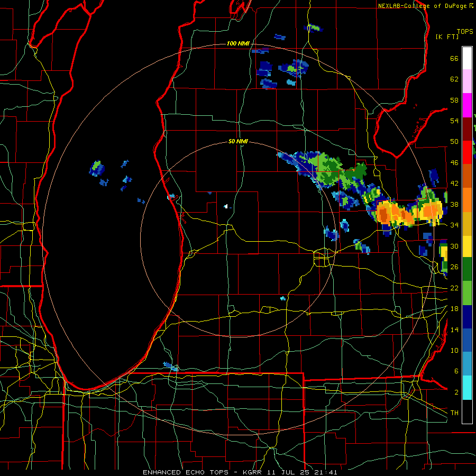Click the white radar site marker
This screenshot has height=476, width=476.
click(x=226, y=206)
